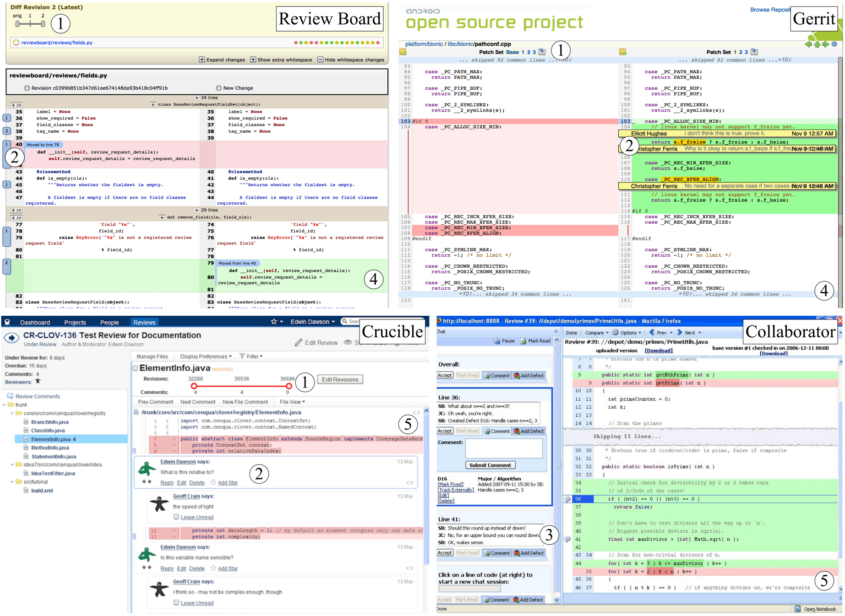Open the File View dropdown

pyautogui.click(x=292, y=402)
